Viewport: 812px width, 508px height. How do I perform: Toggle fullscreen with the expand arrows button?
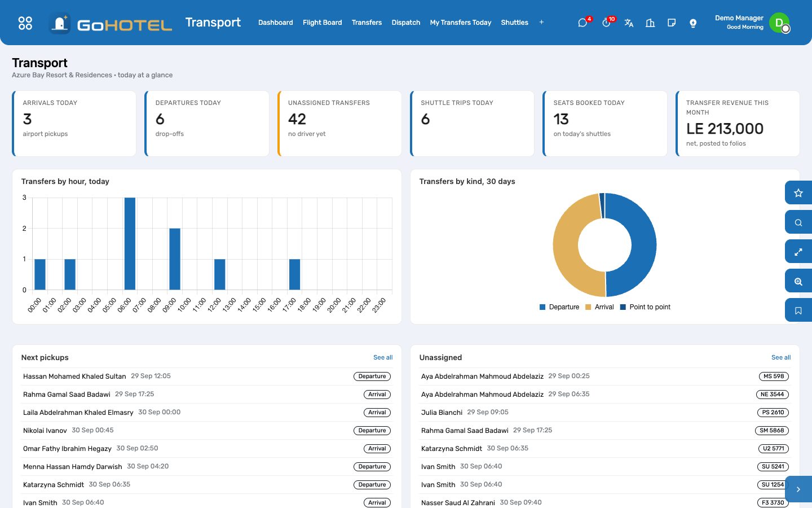coord(798,252)
